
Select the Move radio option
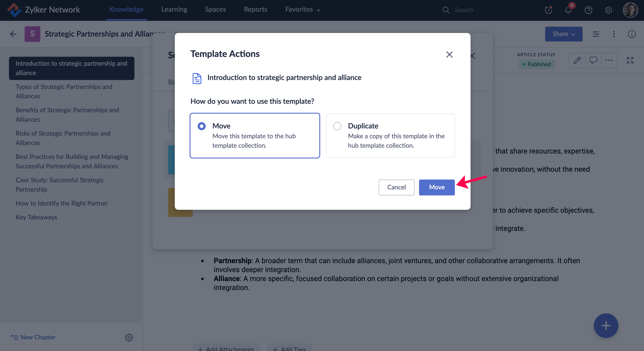(x=201, y=126)
